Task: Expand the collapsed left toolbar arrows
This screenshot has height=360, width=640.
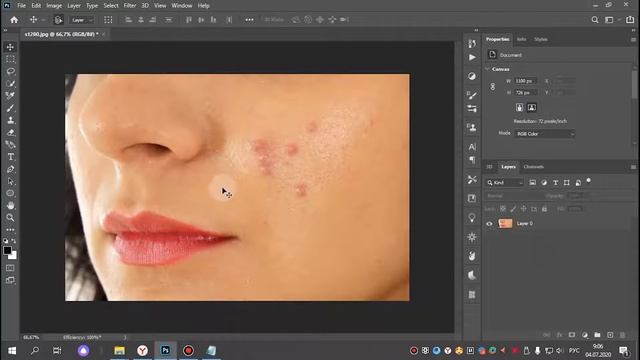Action: 5,30
